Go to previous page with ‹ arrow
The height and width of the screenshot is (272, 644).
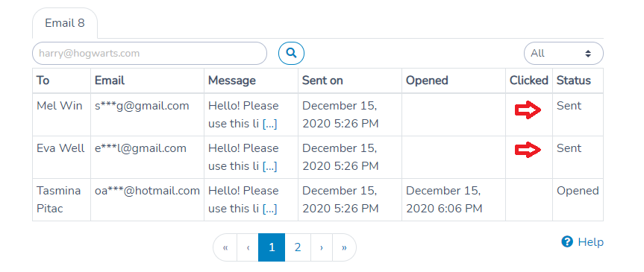tap(248, 247)
